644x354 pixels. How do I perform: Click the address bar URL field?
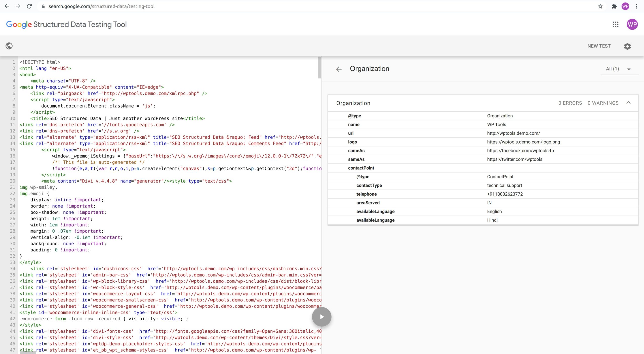(x=101, y=6)
